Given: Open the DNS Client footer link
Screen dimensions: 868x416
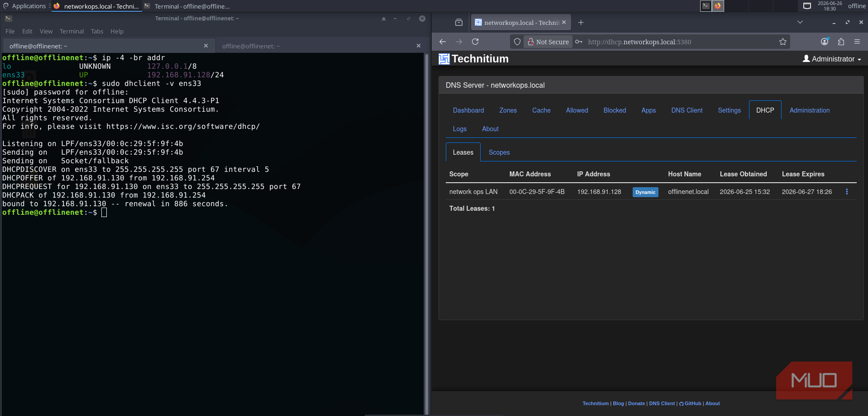Looking at the screenshot, I should coord(662,403).
